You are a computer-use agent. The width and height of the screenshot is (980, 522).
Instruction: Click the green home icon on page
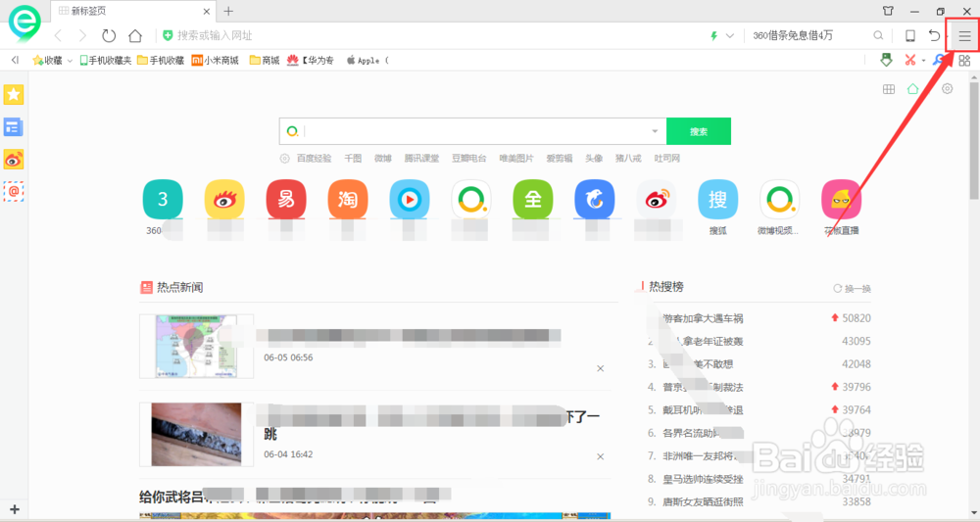point(912,89)
